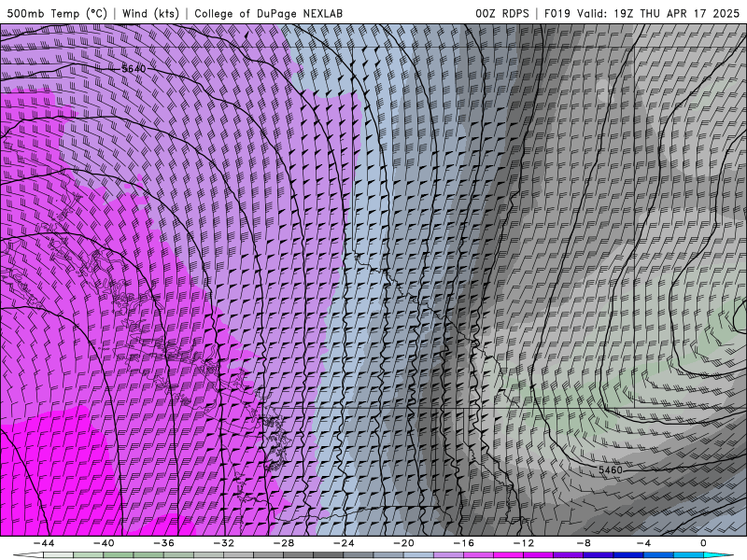Click the '00Z RDPS' model run label
Viewport: 747px width, 560px height.
point(501,13)
